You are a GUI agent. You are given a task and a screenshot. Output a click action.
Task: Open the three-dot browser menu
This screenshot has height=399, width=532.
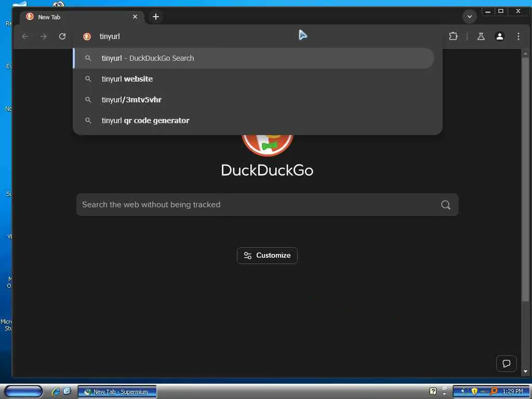coord(518,36)
